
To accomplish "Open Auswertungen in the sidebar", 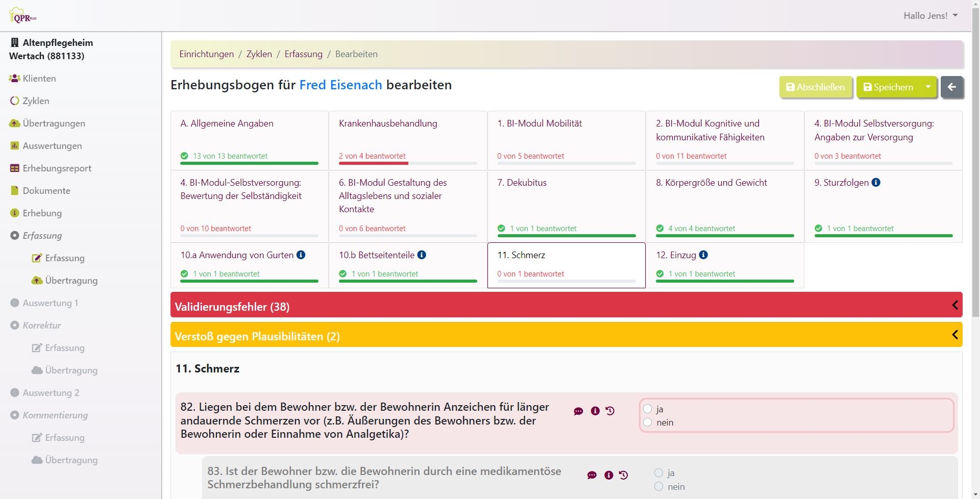I will (x=52, y=146).
